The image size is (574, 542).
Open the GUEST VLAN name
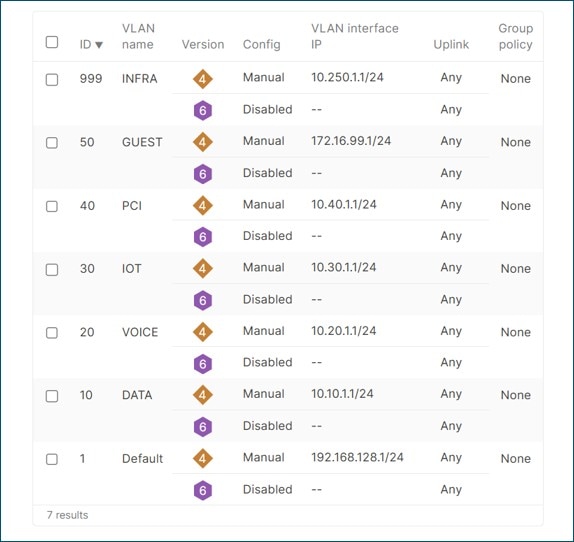[x=142, y=142]
